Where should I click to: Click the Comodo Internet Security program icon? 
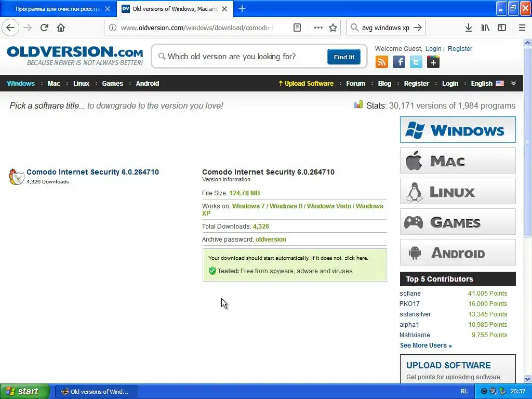pyautogui.click(x=16, y=177)
